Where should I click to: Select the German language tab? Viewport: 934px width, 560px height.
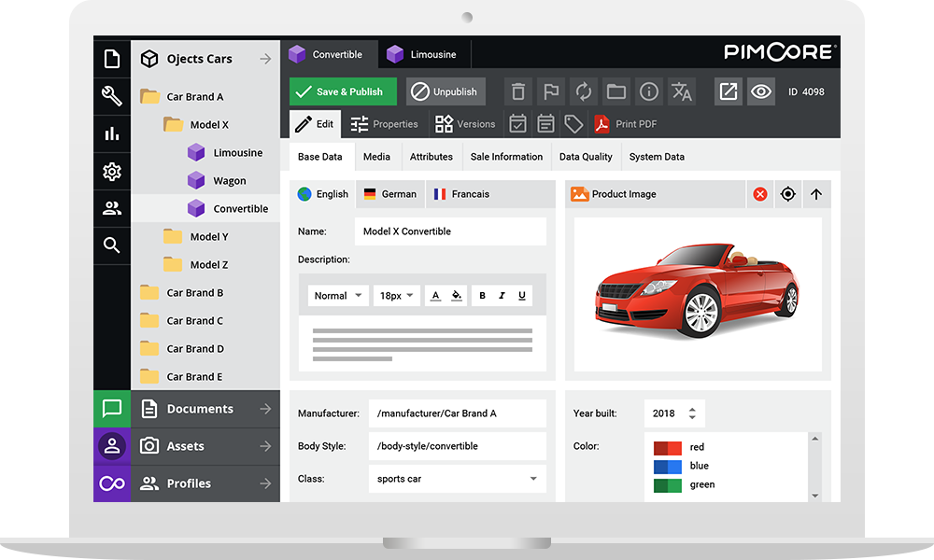coord(389,193)
